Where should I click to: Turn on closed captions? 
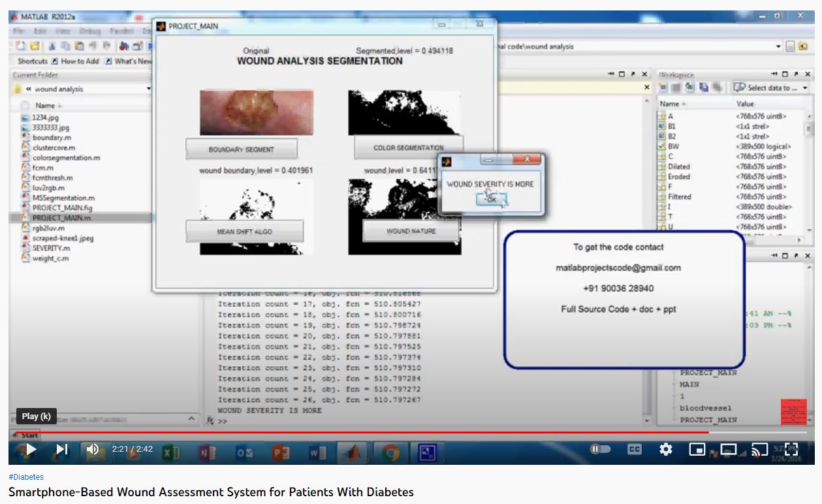tap(634, 449)
